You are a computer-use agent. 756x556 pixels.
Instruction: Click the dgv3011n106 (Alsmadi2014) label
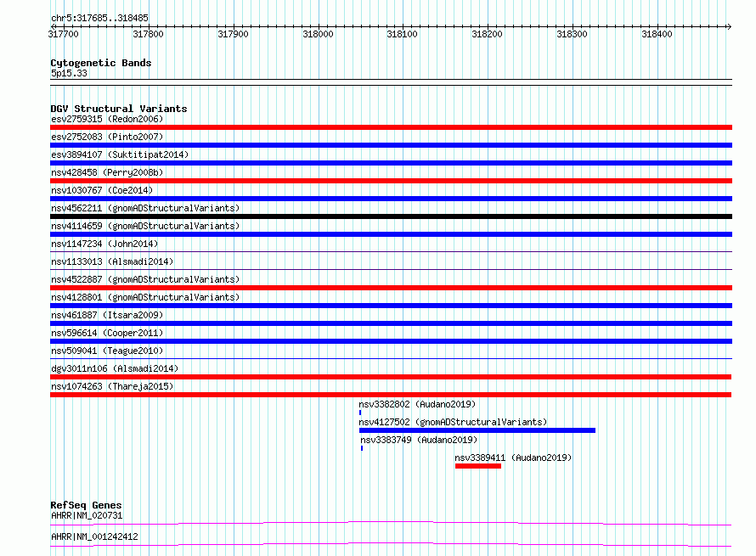115,368
